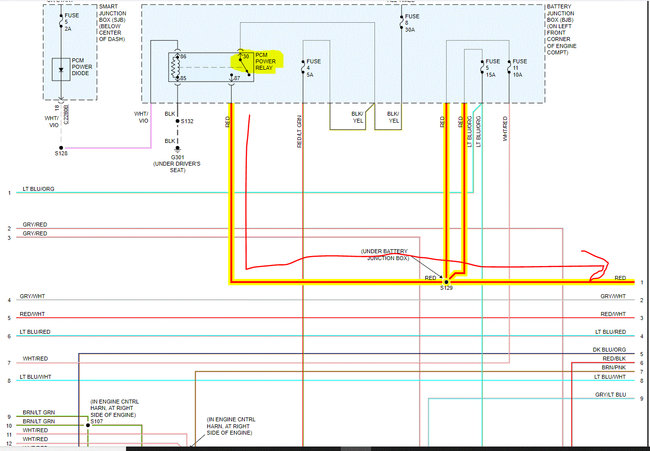This screenshot has height=451, width=650.
Task: Click the BLK/YEL label under Fuse 8
Action: (393, 117)
